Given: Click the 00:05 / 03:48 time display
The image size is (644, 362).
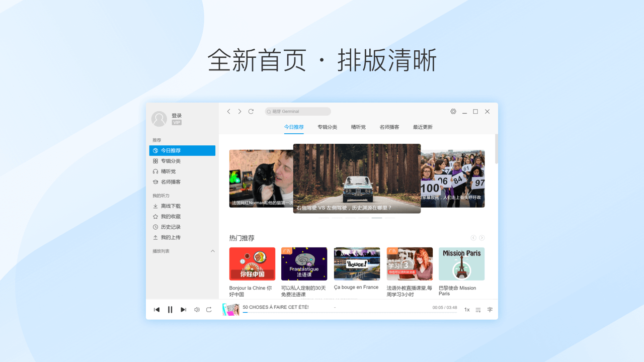Looking at the screenshot, I should (x=445, y=307).
